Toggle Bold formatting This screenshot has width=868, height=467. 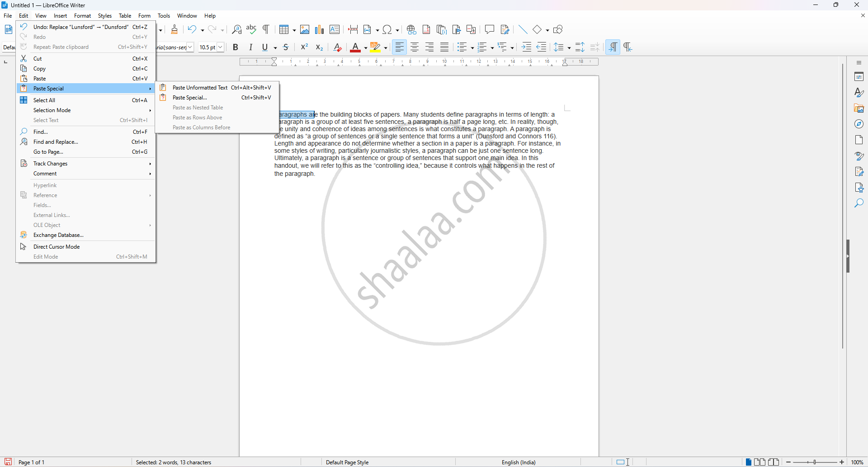coord(236,47)
